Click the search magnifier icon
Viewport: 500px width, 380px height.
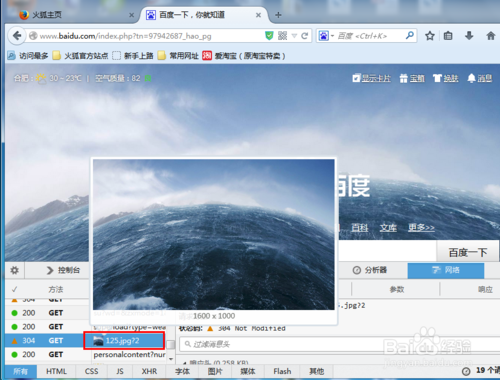pyautogui.click(x=409, y=35)
